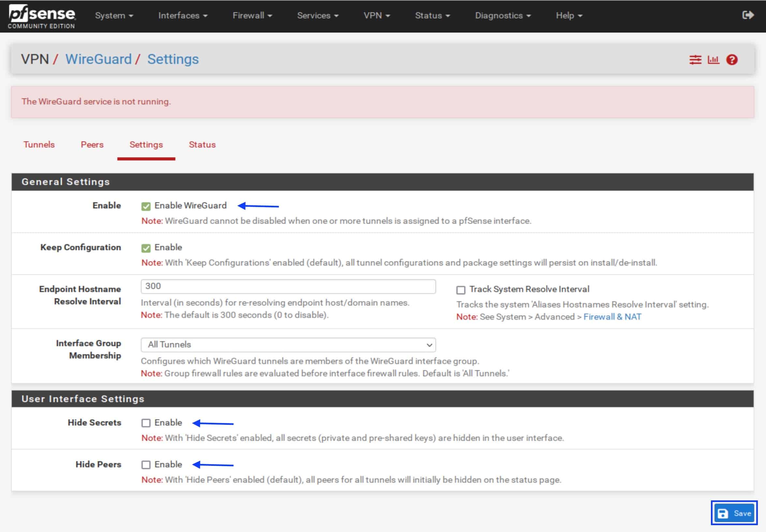Click the red help question mark icon
Image resolution: width=766 pixels, height=532 pixels.
732,60
